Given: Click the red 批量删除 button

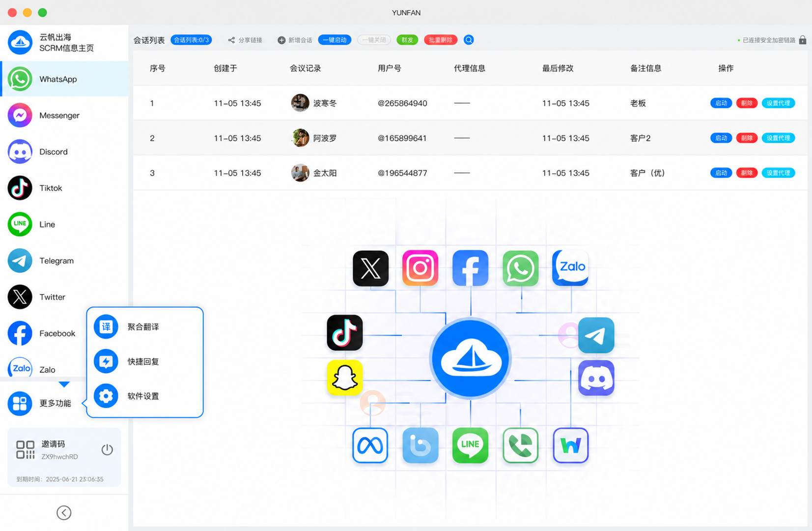Looking at the screenshot, I should tap(441, 40).
